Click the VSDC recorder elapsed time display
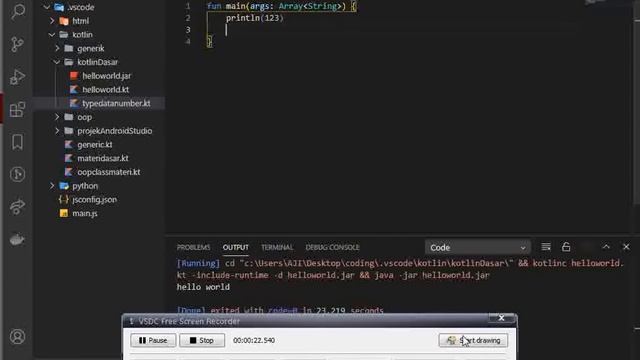640x360 pixels. click(254, 340)
